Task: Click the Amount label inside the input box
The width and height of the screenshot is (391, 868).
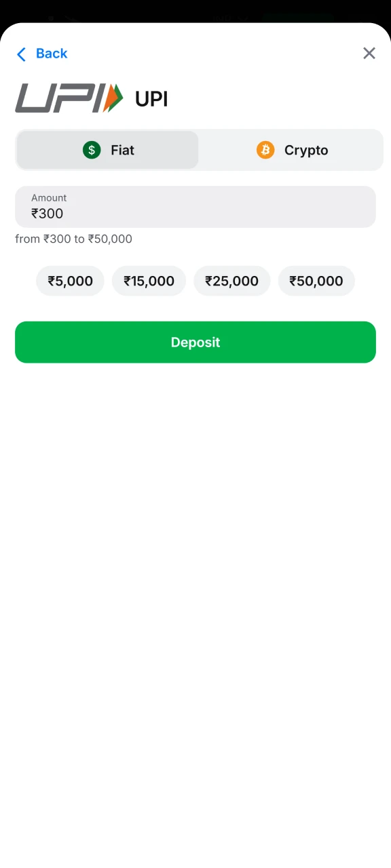Action: tap(49, 197)
